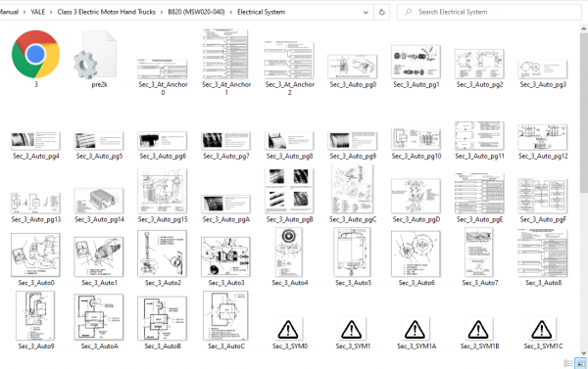This screenshot has width=588, height=369.
Task: Select Sec_3_Auto_pg8 thumbnail
Action: point(289,141)
